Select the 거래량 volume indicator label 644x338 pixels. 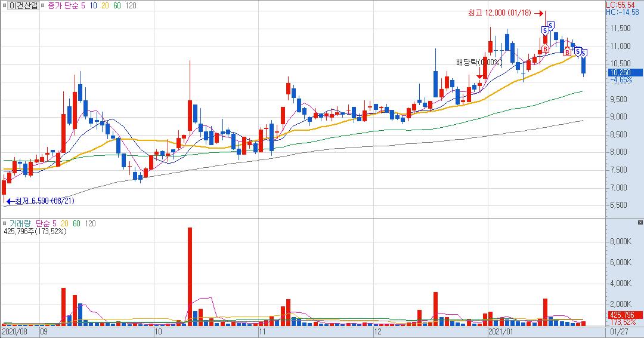point(20,223)
